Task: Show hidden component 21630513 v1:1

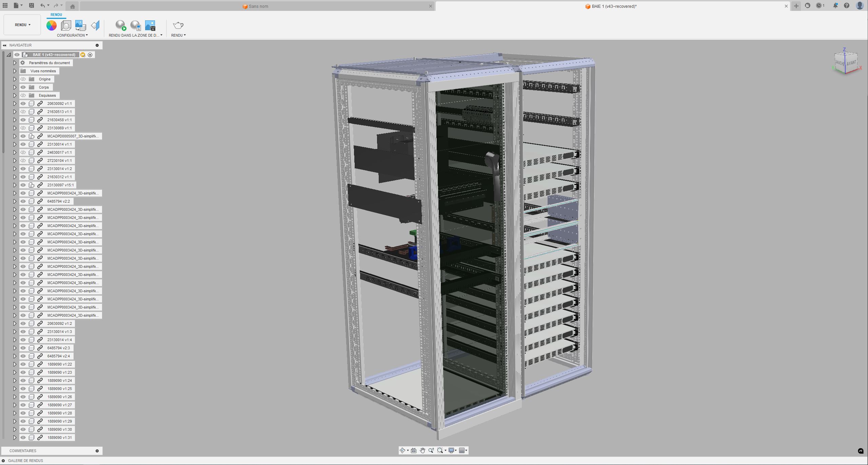Action: (x=23, y=112)
